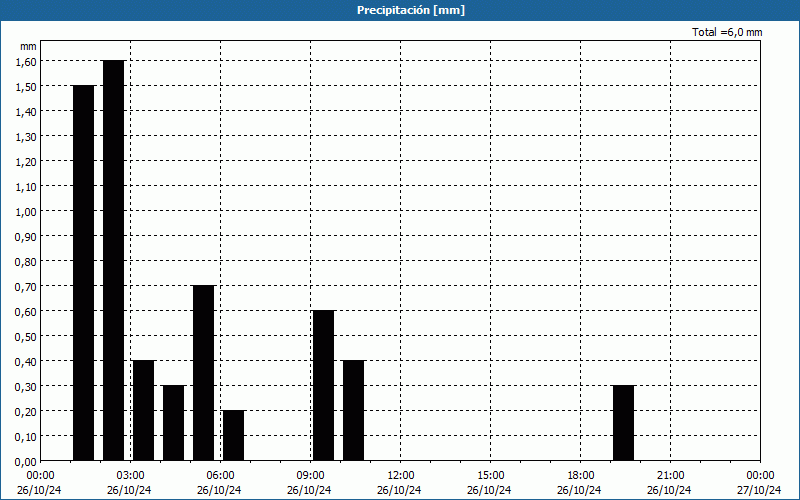Select the 1,00 y-axis value

(x=26, y=212)
